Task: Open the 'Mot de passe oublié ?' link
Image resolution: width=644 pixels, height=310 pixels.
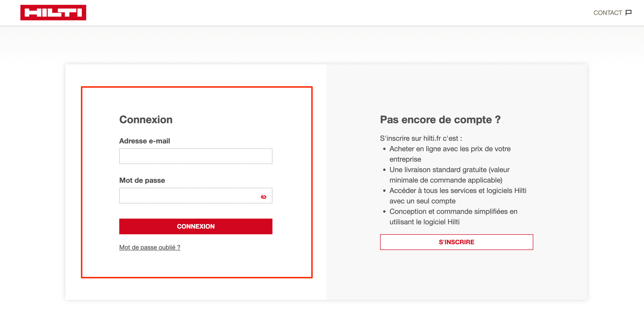Action: (x=150, y=247)
